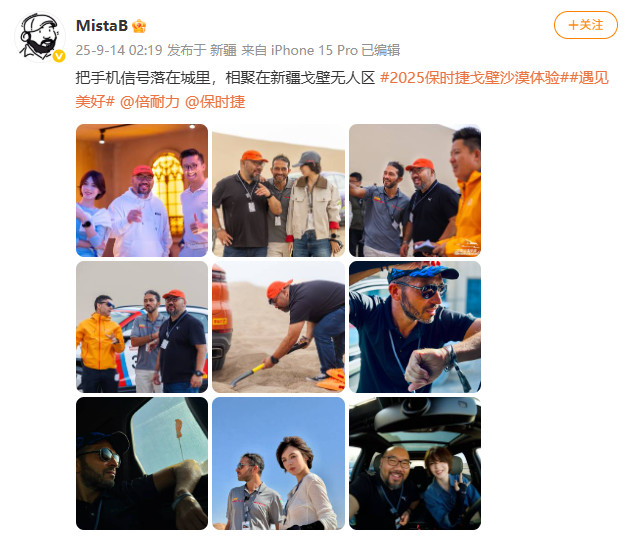This screenshot has width=631, height=546.
Task: Follow MistaB with the +关注 button
Action: (586, 25)
